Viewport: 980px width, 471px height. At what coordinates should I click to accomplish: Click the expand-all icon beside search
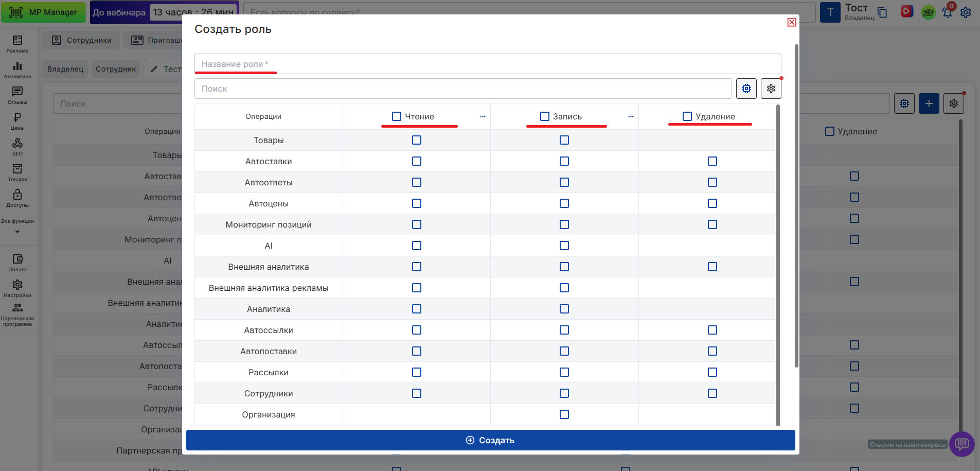point(746,89)
